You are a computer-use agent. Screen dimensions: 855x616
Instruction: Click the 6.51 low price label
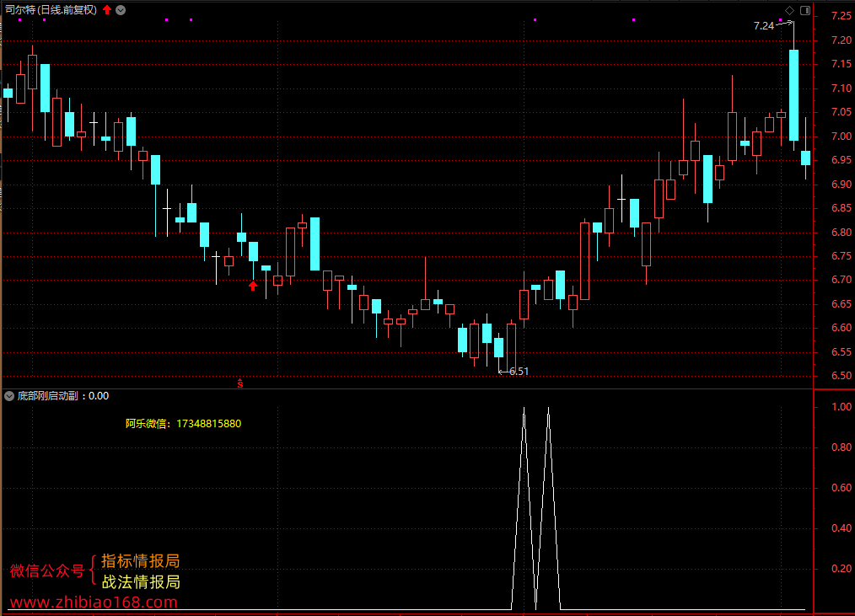pos(519,372)
